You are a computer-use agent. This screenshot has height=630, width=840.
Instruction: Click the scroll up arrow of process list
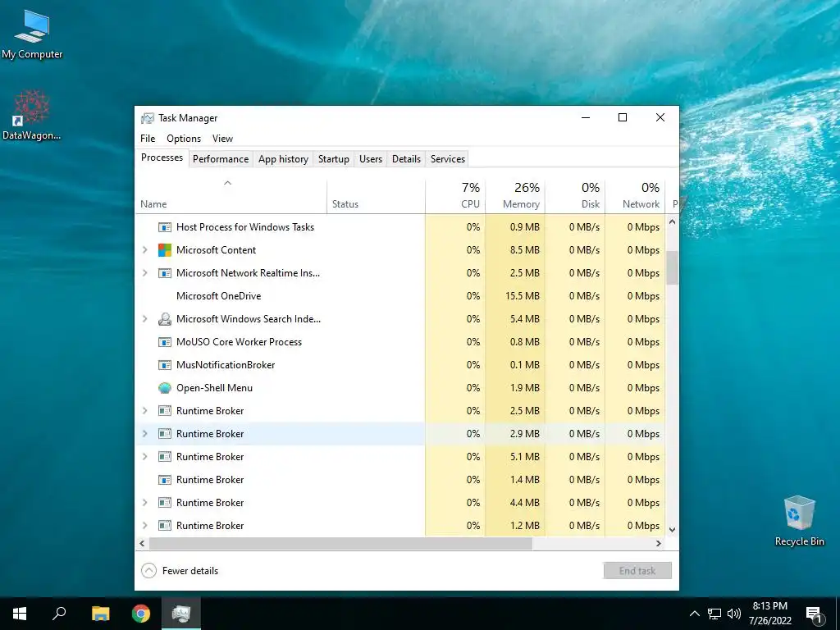click(672, 221)
